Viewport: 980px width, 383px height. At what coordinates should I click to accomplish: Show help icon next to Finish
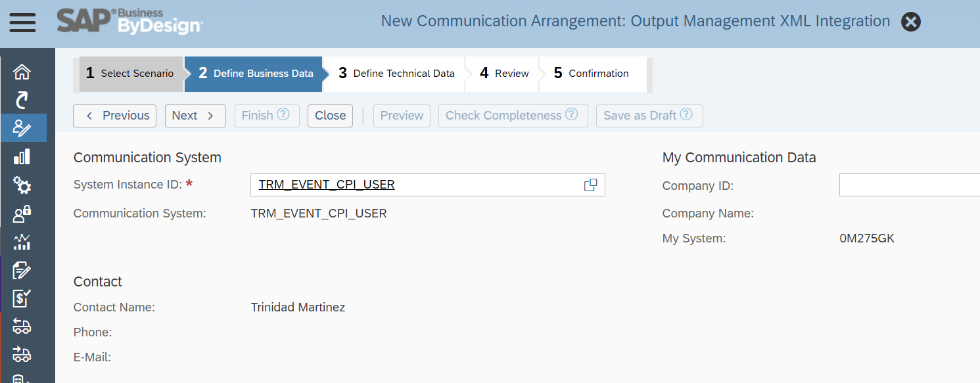tap(283, 114)
